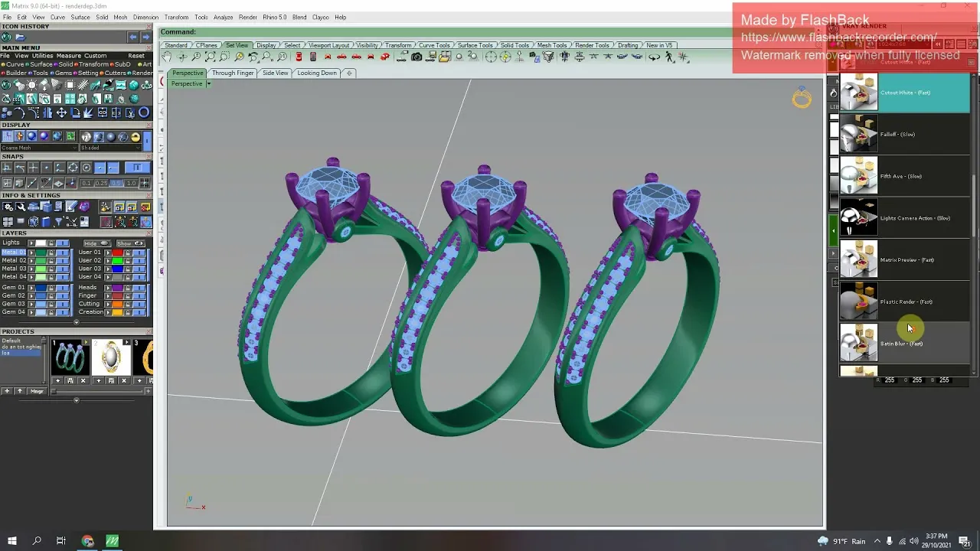Screen dimensions: 980x551
Task: Toggle Show in the Layers panel
Action: [x=130, y=243]
